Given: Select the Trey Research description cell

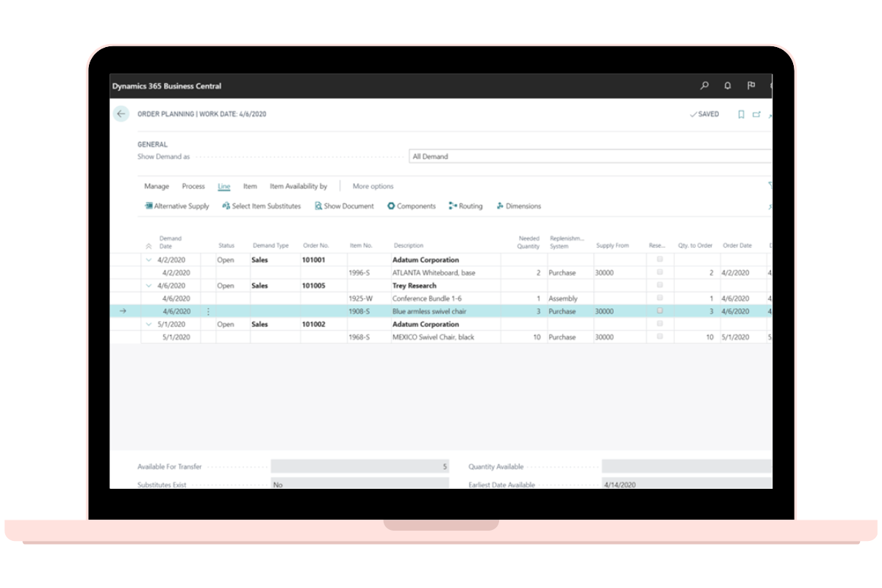Looking at the screenshot, I should [446, 286].
